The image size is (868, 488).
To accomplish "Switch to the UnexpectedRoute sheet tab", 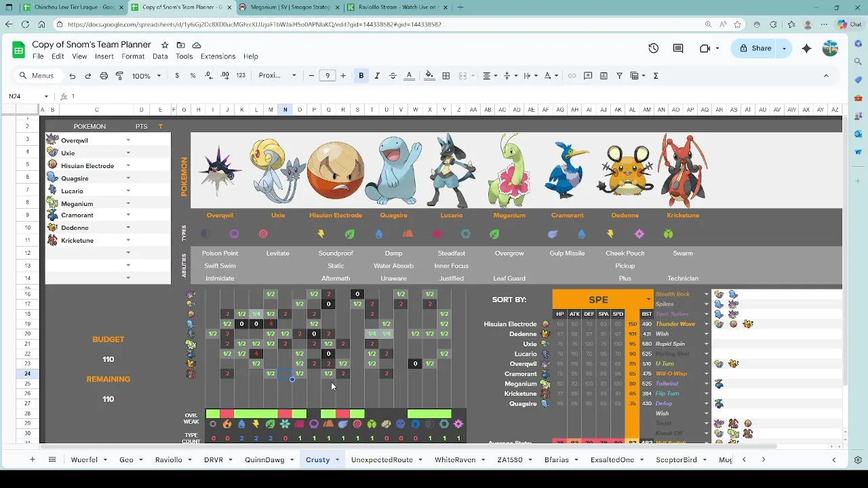I will coord(382,460).
